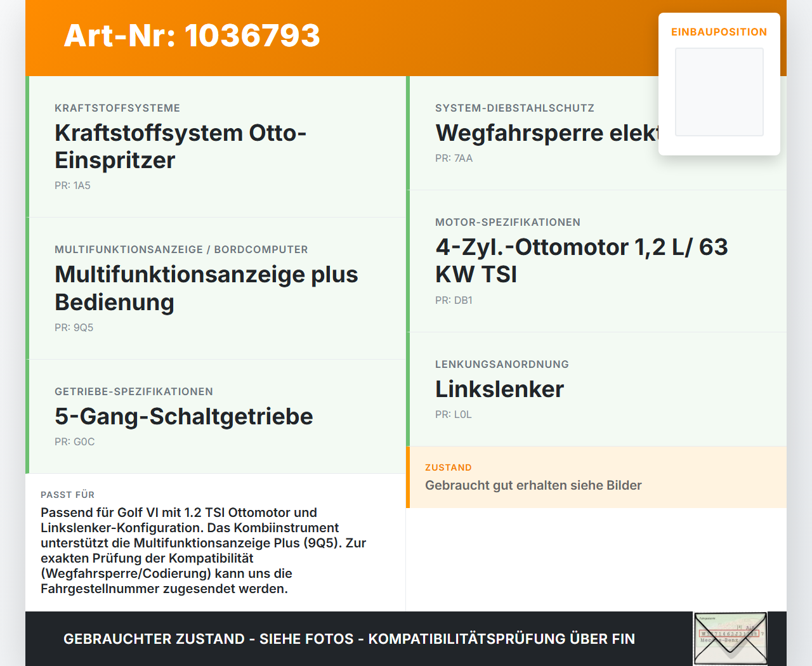Click the 'Passend für Golf VI' description paragraph

point(204,551)
